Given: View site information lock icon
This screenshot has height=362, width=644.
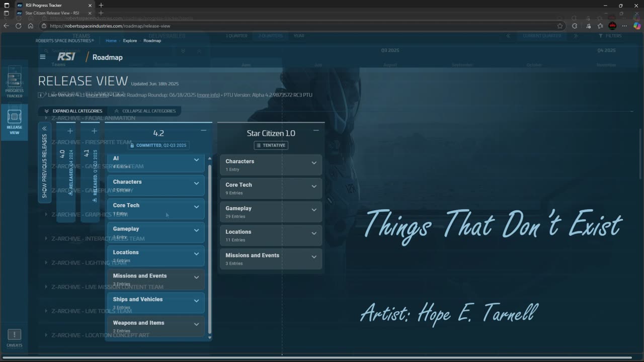Looking at the screenshot, I should 44,26.
